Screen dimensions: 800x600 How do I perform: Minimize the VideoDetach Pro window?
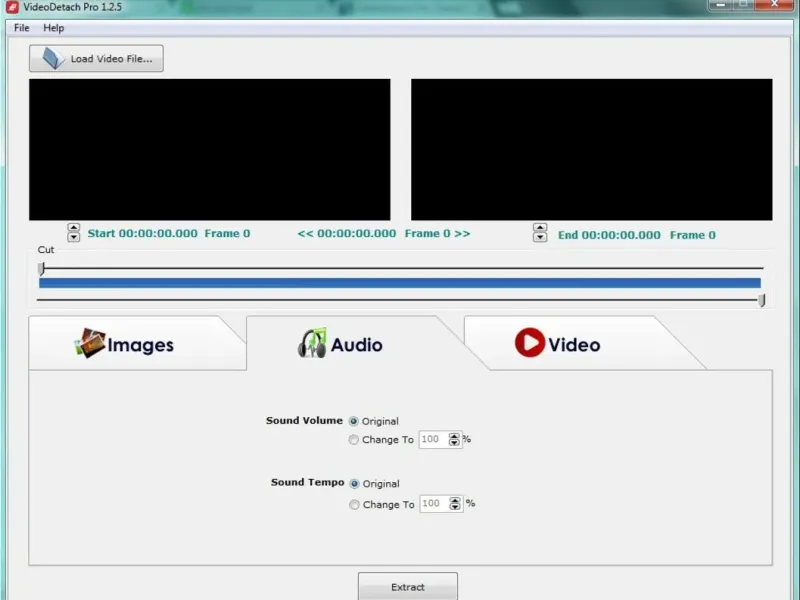pos(720,4)
